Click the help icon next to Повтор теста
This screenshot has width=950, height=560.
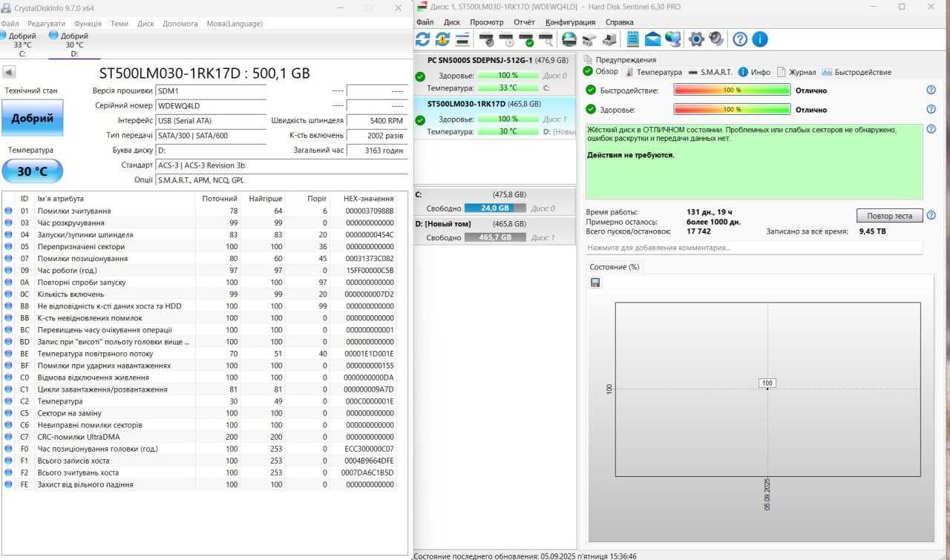(x=931, y=215)
